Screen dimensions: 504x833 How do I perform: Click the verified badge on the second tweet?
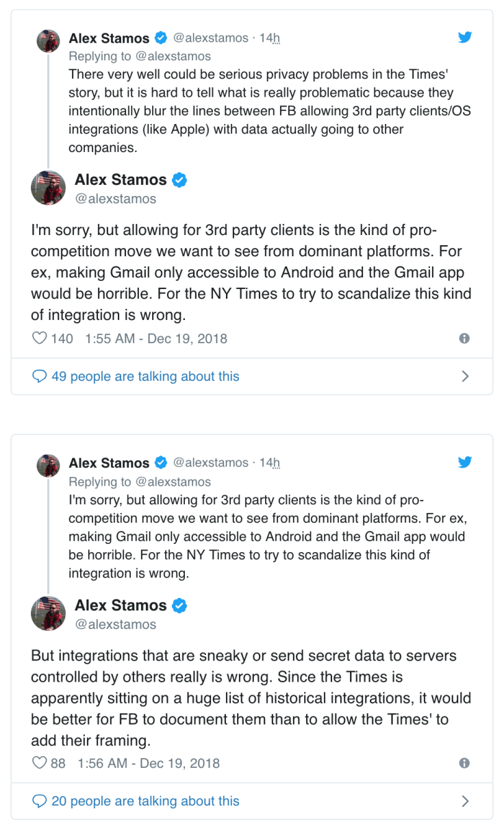click(x=161, y=462)
